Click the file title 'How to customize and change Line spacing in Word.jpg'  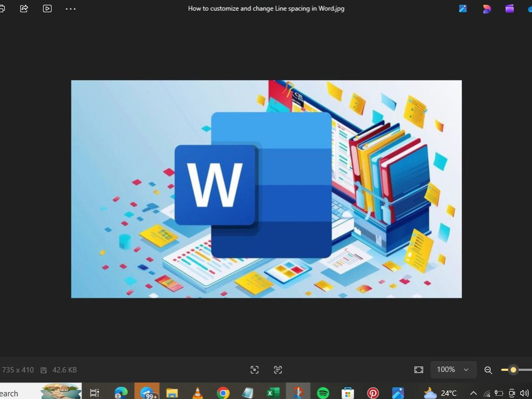[266, 9]
